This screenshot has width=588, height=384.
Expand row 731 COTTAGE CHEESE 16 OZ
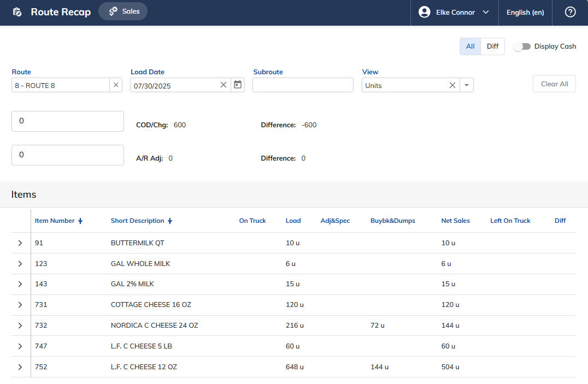click(20, 305)
